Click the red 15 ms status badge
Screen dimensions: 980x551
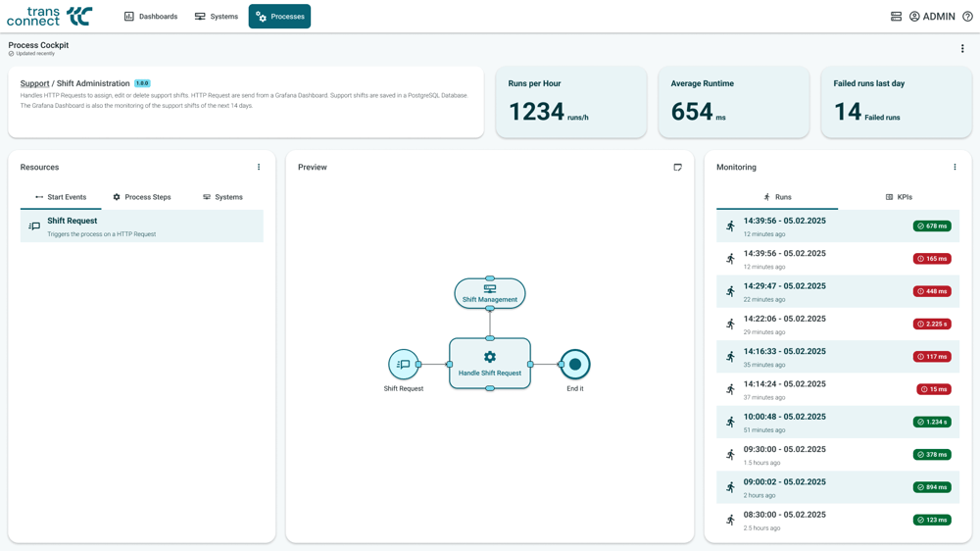(934, 389)
